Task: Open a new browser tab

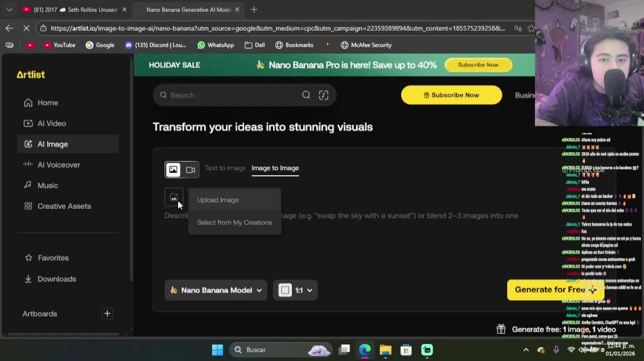Action: [x=254, y=10]
